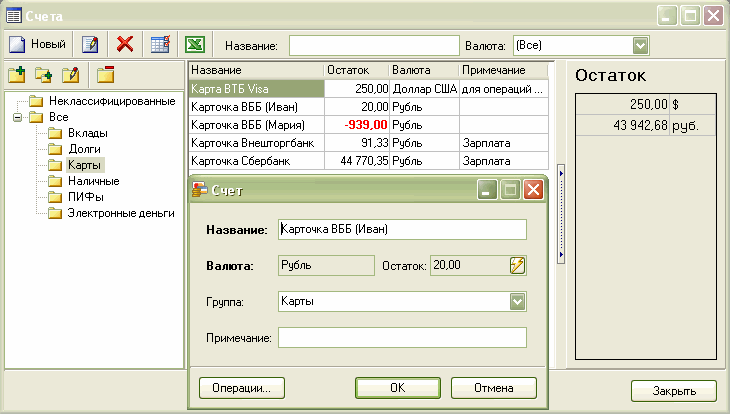This screenshot has height=414, width=730.
Task: Click the edit balance pencil icon
Action: coord(517,265)
